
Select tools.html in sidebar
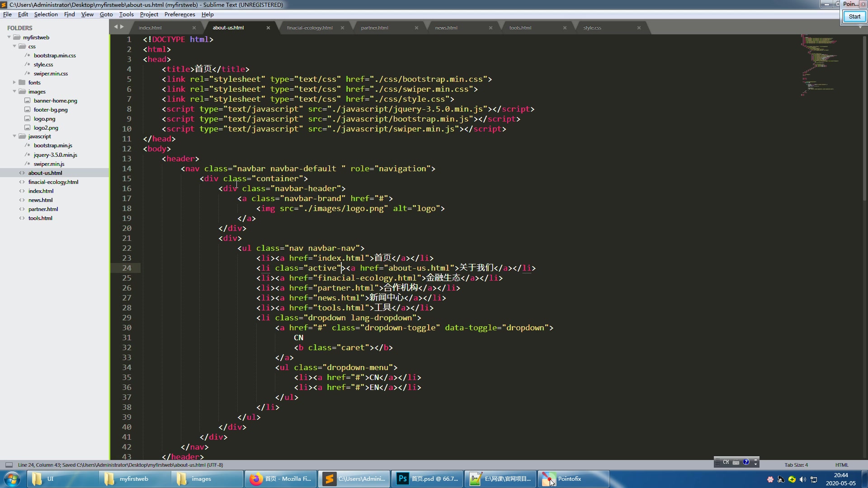pyautogui.click(x=40, y=218)
